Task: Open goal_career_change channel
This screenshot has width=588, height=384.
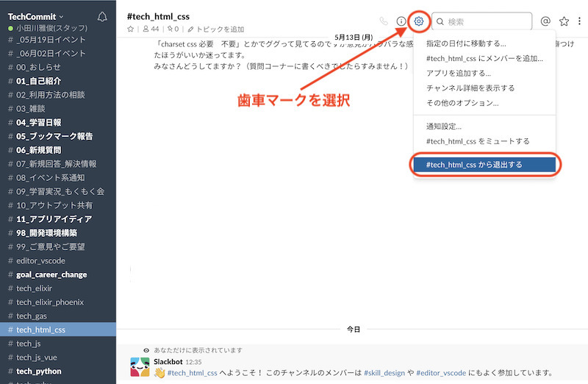Action: pos(58,275)
